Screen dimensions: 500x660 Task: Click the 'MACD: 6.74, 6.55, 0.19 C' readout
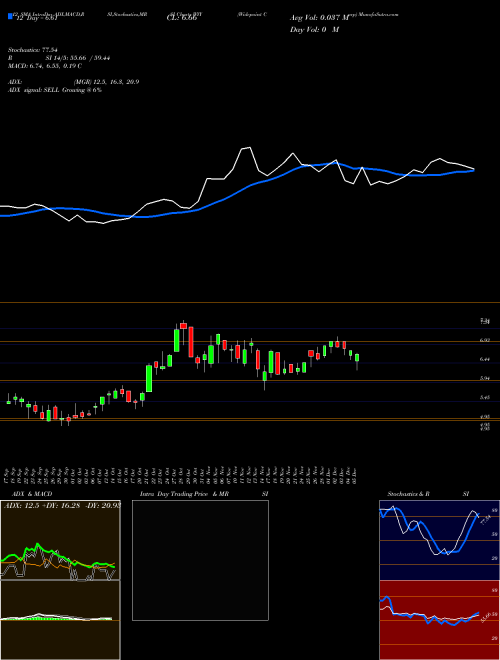[45, 66]
